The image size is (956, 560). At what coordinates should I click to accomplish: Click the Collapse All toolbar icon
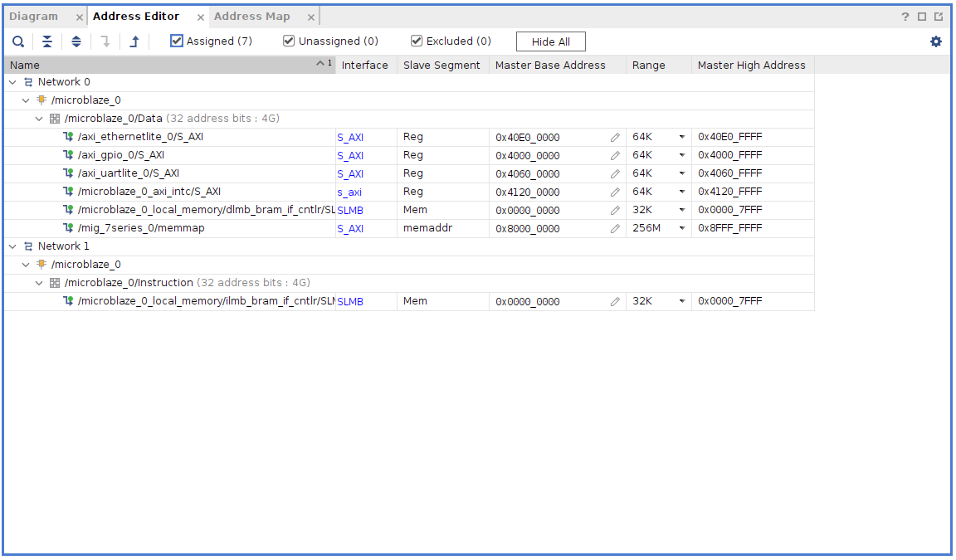47,41
